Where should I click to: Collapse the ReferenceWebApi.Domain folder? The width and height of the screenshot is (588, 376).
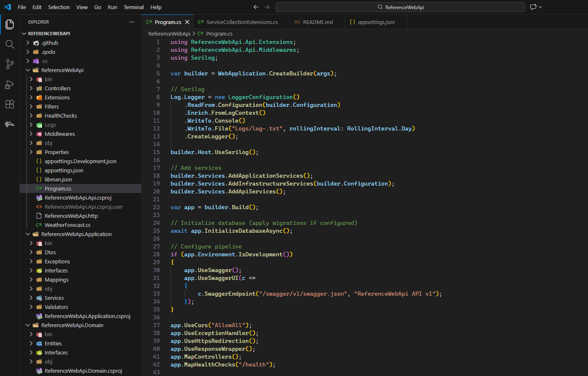(x=81, y=325)
